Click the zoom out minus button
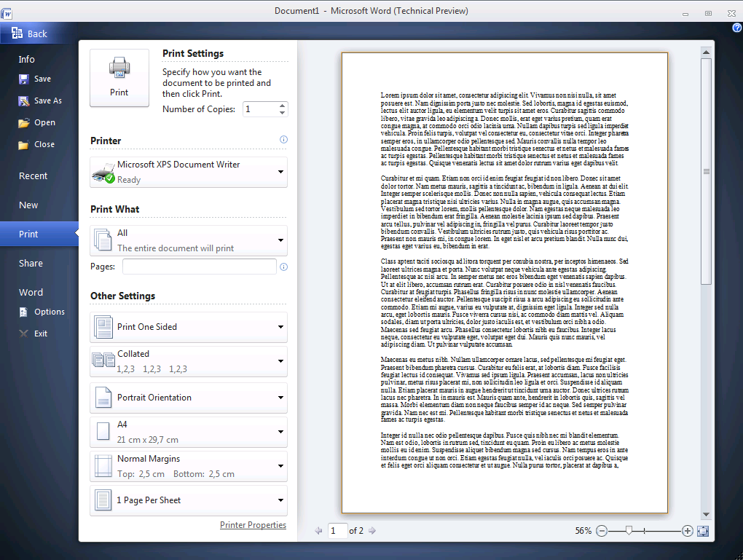The image size is (743, 560). (601, 531)
